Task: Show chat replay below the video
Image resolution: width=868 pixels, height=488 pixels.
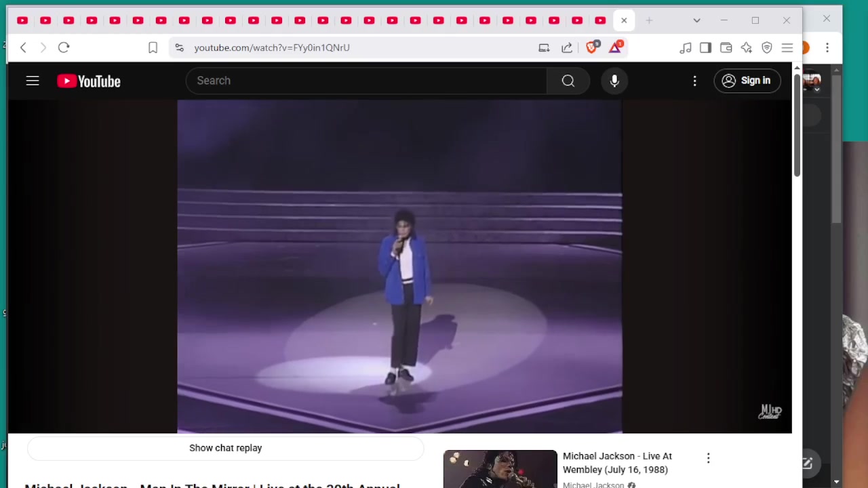Action: [x=225, y=448]
